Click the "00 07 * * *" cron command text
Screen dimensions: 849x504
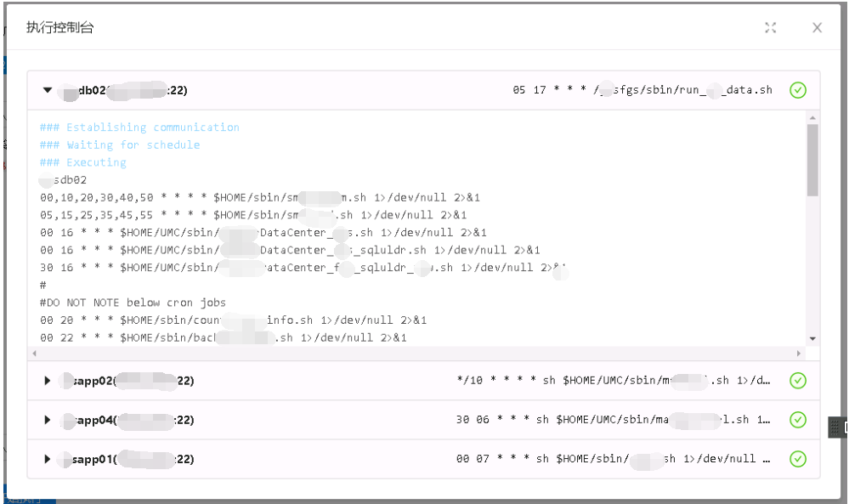614,459
